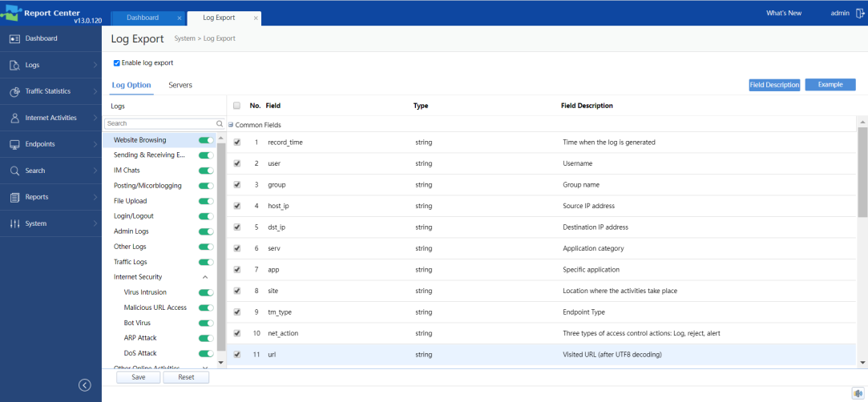Uncheck Enable log export checkbox
The height and width of the screenshot is (402, 868).
[x=117, y=62]
